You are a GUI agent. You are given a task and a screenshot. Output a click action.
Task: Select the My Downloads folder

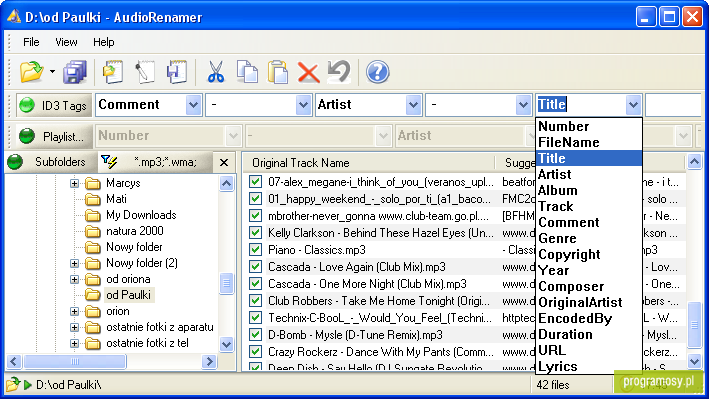point(141,215)
